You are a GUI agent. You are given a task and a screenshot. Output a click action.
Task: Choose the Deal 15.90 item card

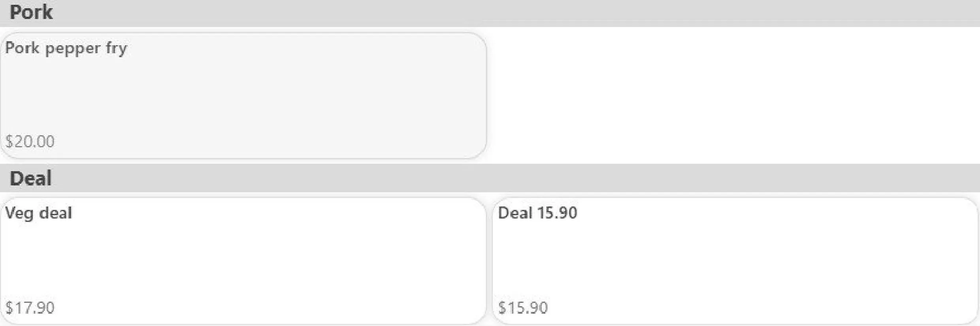[x=735, y=261]
